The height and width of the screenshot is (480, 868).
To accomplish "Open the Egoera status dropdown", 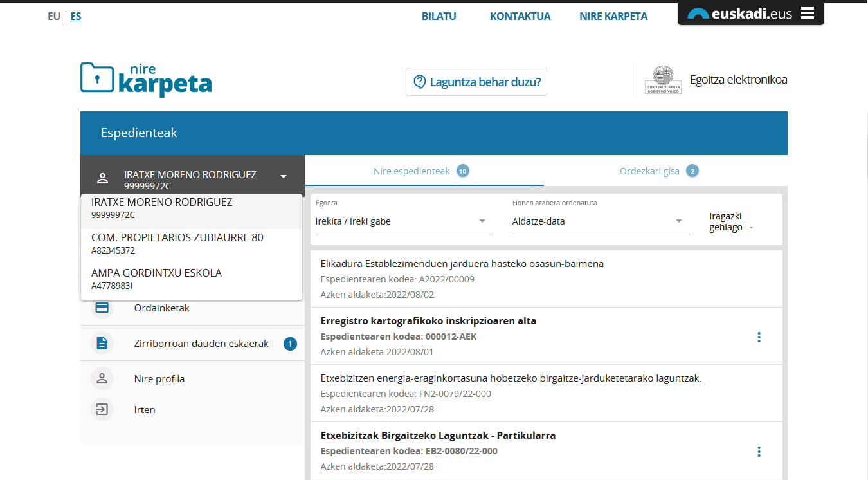I will (x=404, y=221).
